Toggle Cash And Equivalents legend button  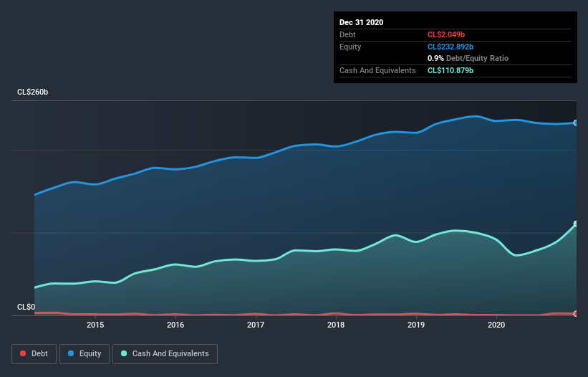pos(165,354)
